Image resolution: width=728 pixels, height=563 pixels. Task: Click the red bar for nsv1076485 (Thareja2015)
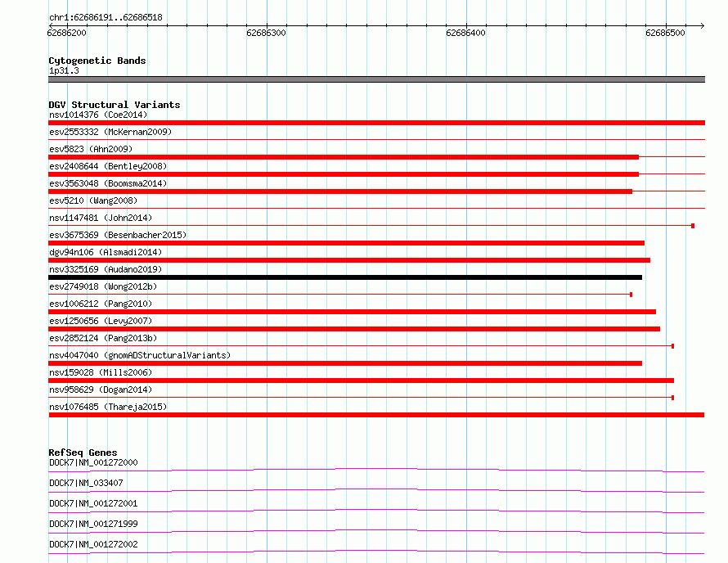(376, 415)
